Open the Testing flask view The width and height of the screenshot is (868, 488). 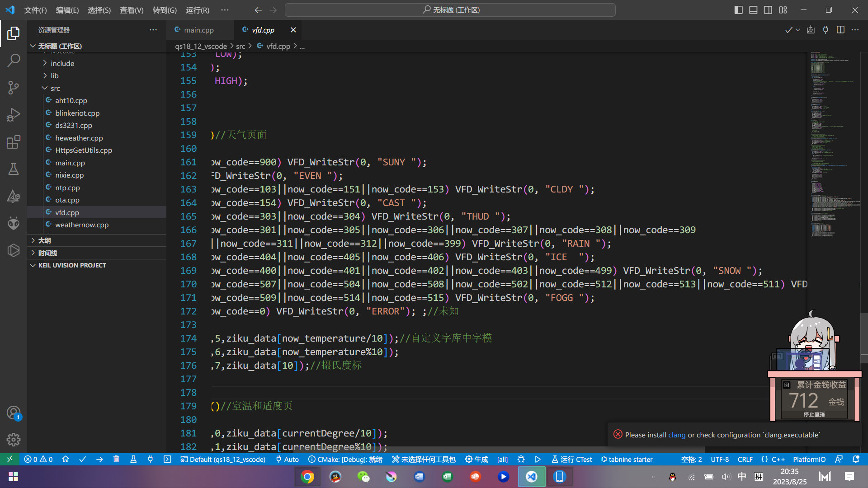pos(14,169)
